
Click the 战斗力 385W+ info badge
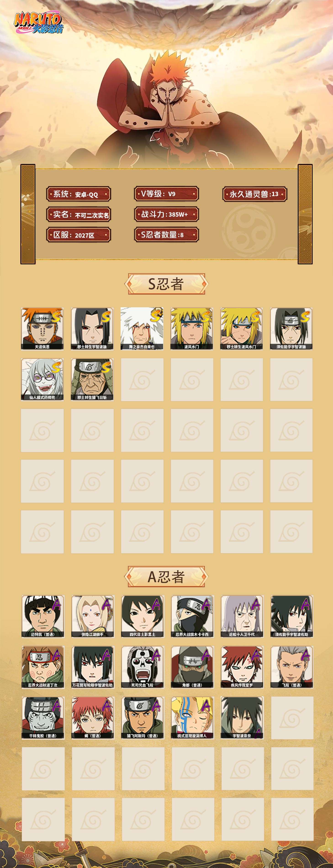pos(166,214)
